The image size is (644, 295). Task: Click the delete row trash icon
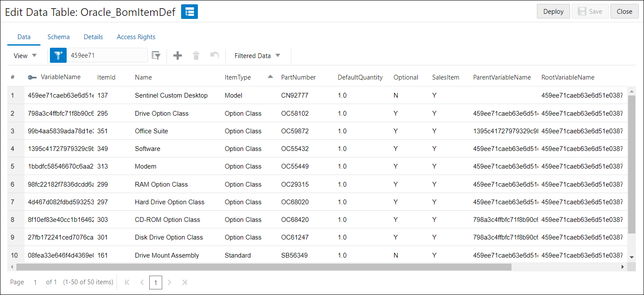tap(196, 55)
